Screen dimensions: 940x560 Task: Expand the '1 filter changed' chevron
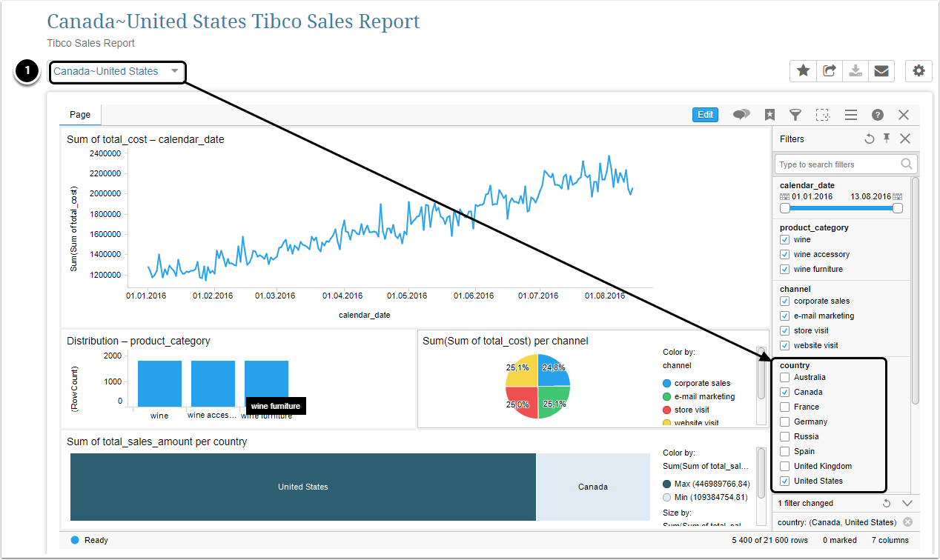click(x=907, y=504)
